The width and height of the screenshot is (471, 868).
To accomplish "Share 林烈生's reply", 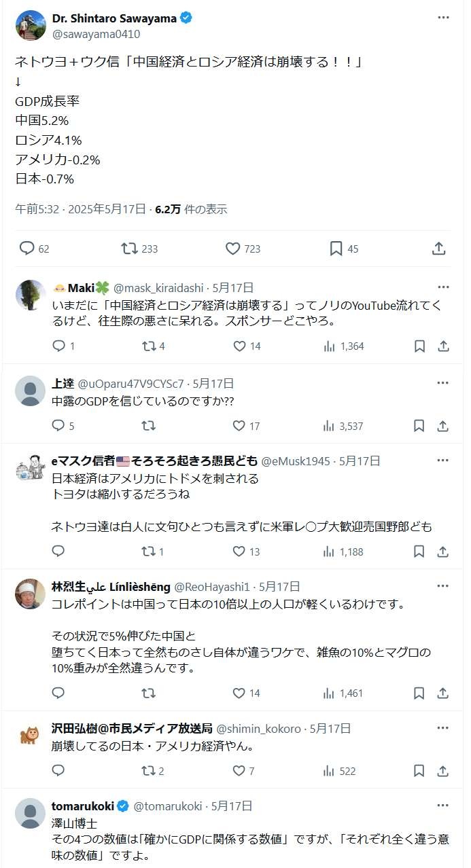I will coord(443,693).
